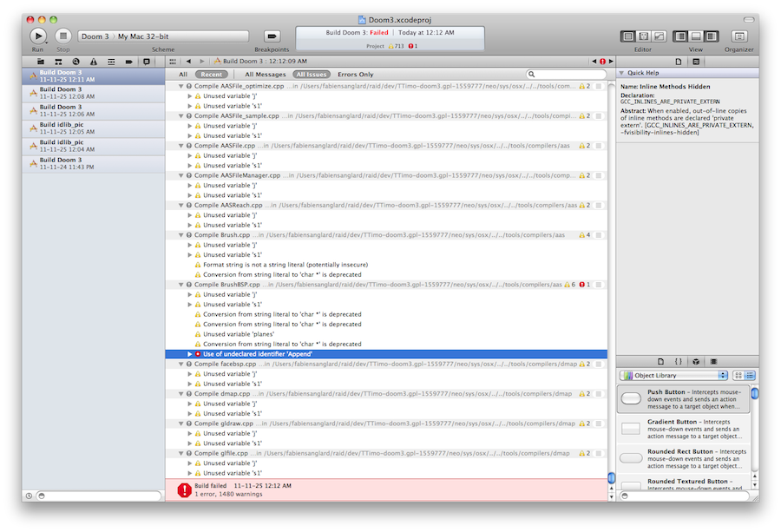
Task: Open File Template library icon
Action: [661, 362]
